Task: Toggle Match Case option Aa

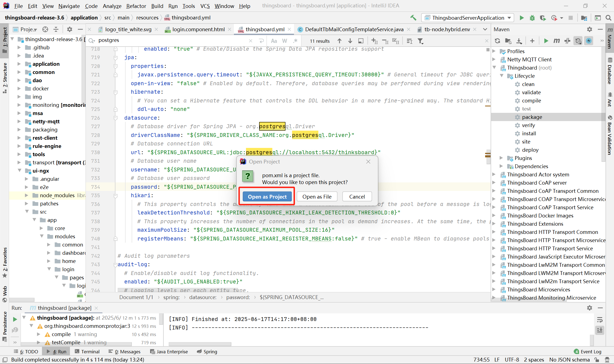Action: coord(274,41)
